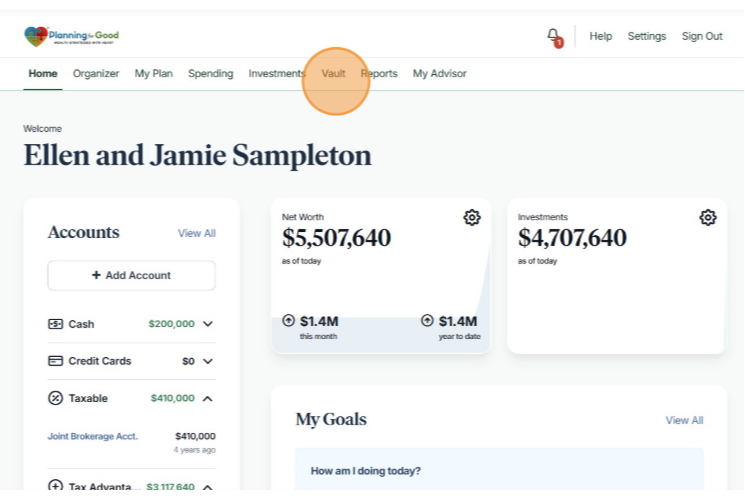The image size is (745, 500).
Task: Collapse the Taxable accounts section
Action: click(x=208, y=398)
